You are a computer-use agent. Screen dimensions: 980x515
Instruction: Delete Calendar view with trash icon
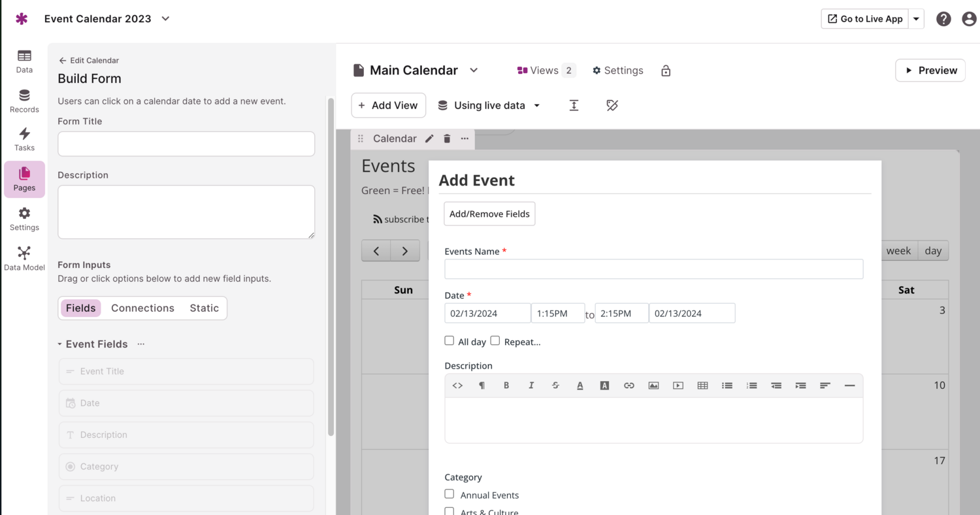447,139
